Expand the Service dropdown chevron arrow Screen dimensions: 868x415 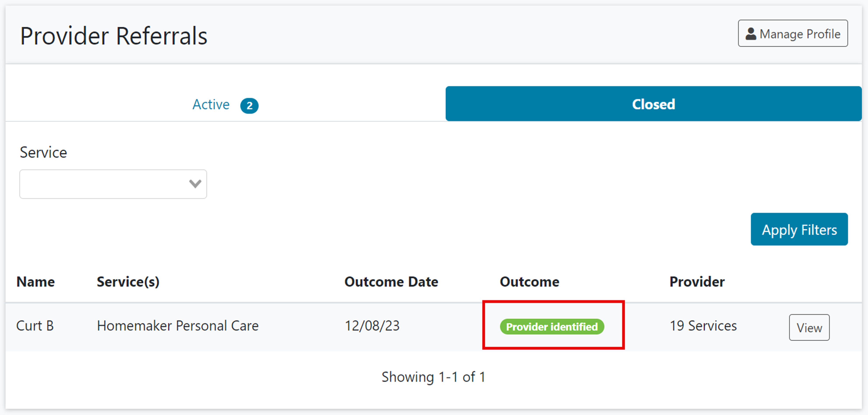coord(195,184)
